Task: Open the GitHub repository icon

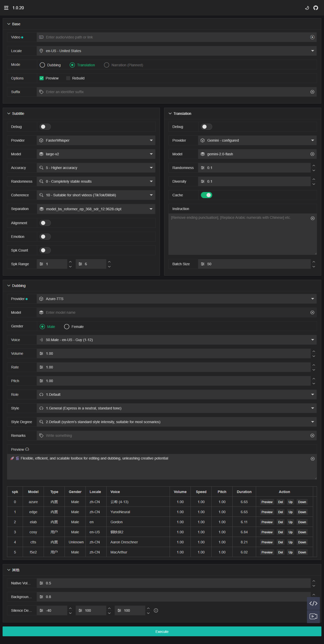Action: (315, 8)
